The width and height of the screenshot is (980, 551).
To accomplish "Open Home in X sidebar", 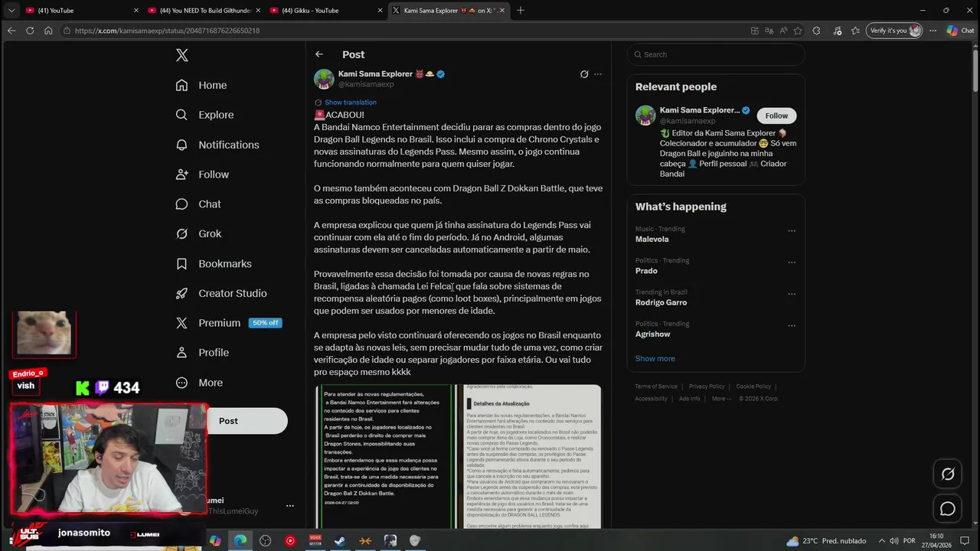I will pyautogui.click(x=201, y=85).
